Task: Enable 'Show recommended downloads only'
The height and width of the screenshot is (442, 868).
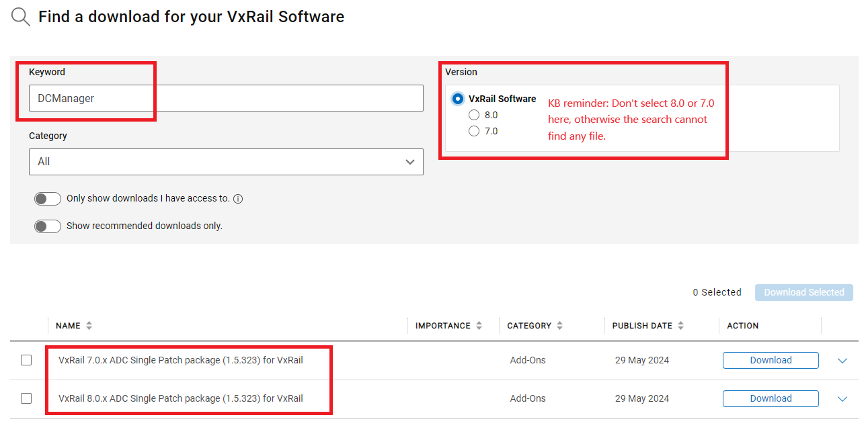Action: [x=47, y=226]
